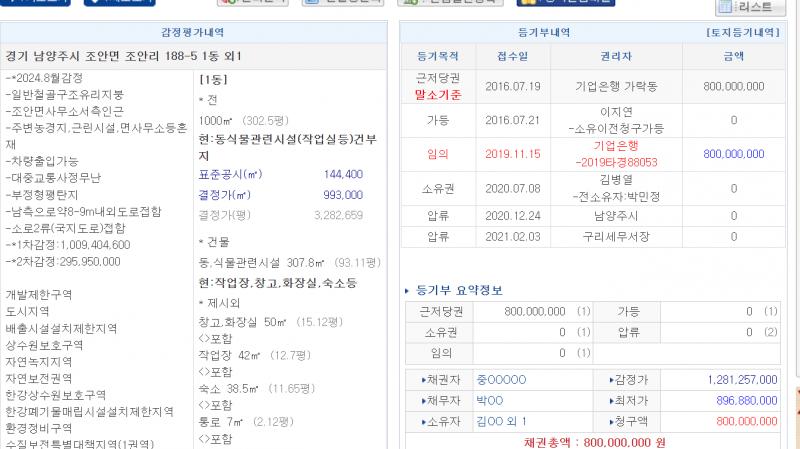Select 작업장 42㎡ entry
800x449 pixels.
pyautogui.click(x=255, y=355)
